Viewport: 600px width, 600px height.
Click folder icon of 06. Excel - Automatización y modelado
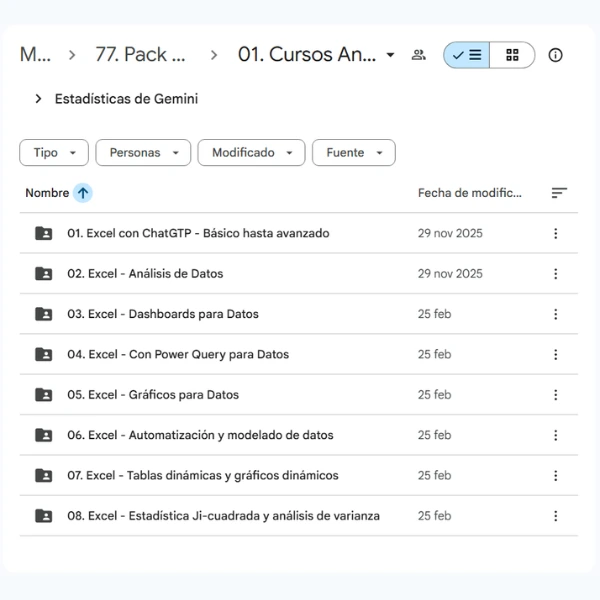44,435
